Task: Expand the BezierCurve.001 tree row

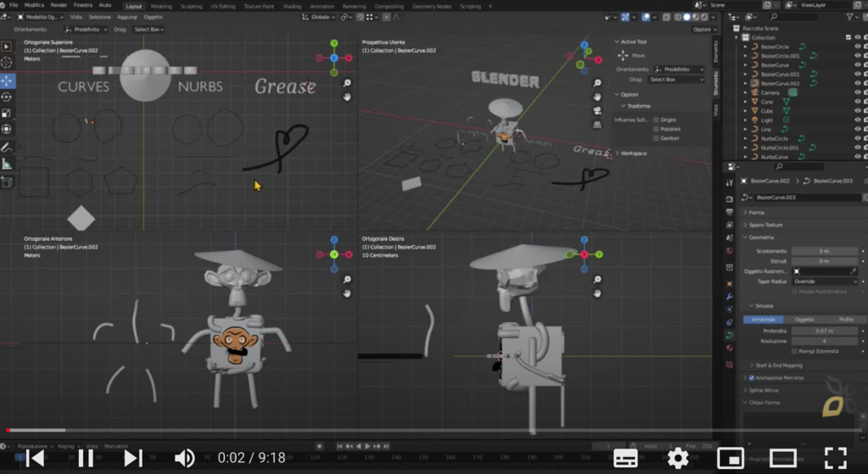Action: (745, 75)
